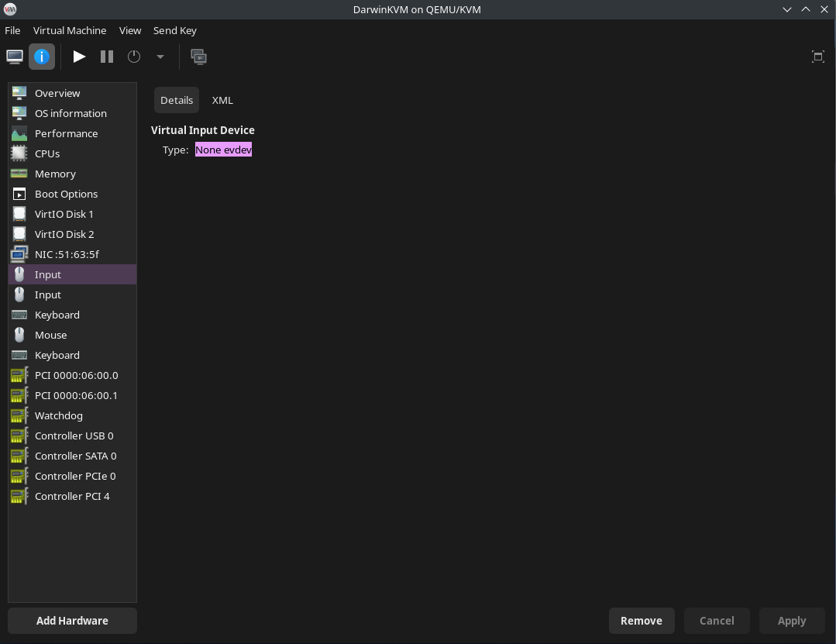
Task: Remove the selected input device
Action: 641,621
